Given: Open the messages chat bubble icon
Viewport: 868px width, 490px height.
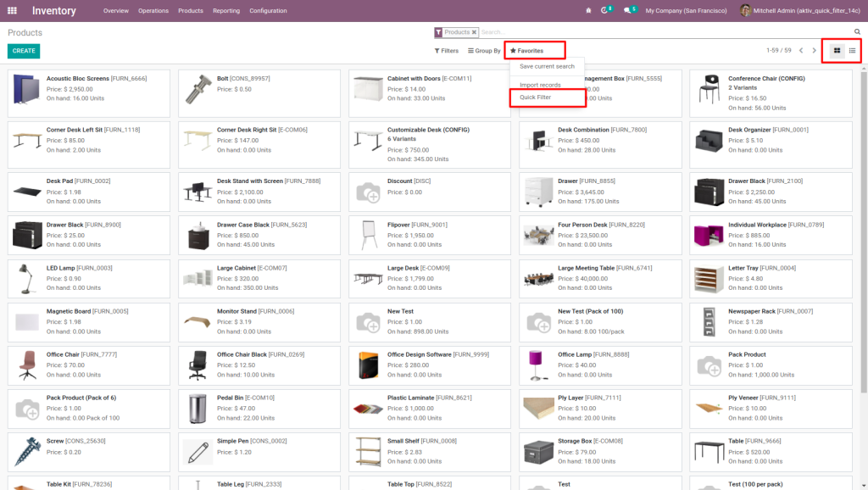Looking at the screenshot, I should tap(627, 10).
